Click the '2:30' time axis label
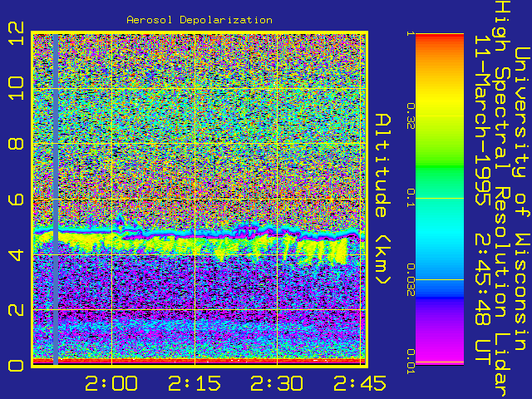532x399 pixels. pyautogui.click(x=277, y=384)
